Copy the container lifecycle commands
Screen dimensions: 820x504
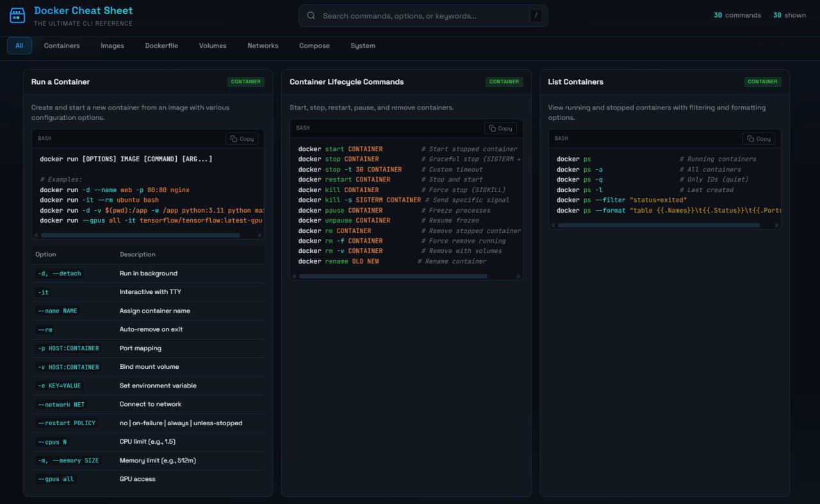pos(500,128)
